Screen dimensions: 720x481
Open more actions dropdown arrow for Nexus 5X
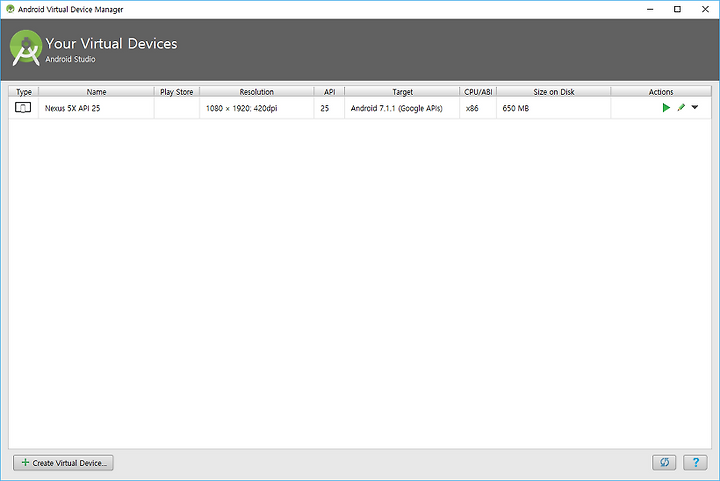click(695, 107)
